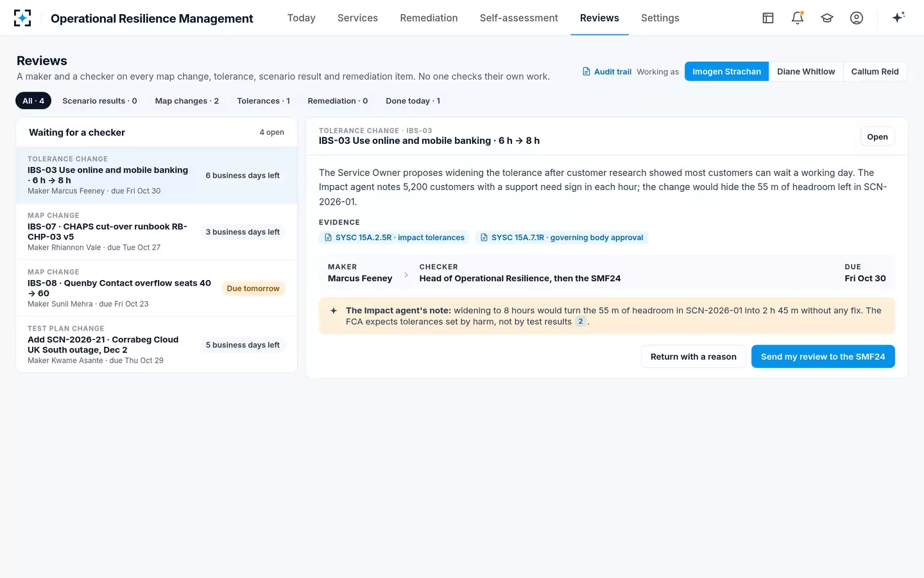Open SYSC 15A.7.1R governing body approval
924x578 pixels.
(x=561, y=238)
